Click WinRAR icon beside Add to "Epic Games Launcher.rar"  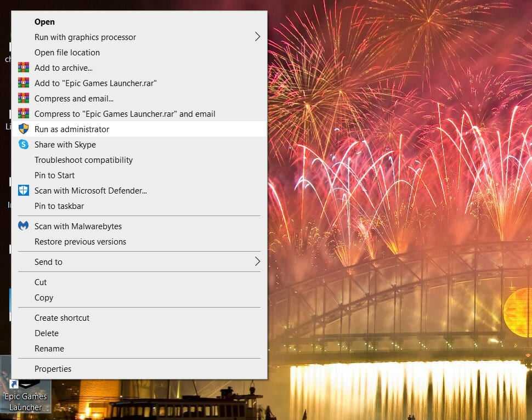coord(24,83)
